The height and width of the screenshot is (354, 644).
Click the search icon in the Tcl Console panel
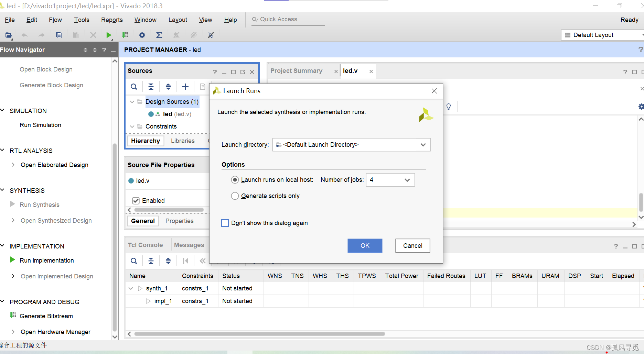[x=134, y=261]
